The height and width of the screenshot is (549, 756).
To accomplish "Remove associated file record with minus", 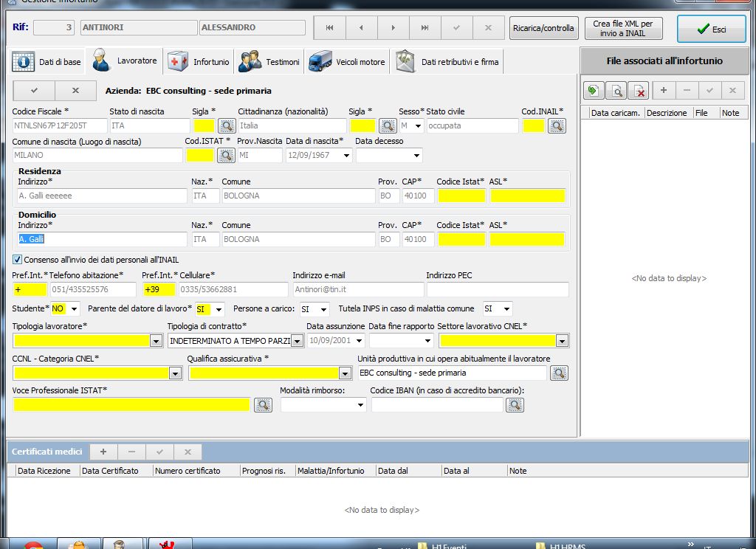I will 687,90.
